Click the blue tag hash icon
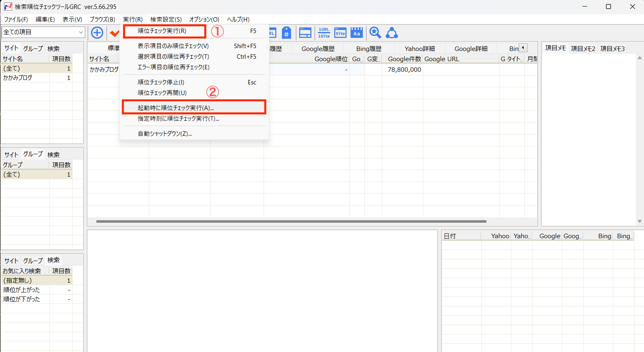Screen dimensions: 644x352 pyautogui.click(x=286, y=33)
